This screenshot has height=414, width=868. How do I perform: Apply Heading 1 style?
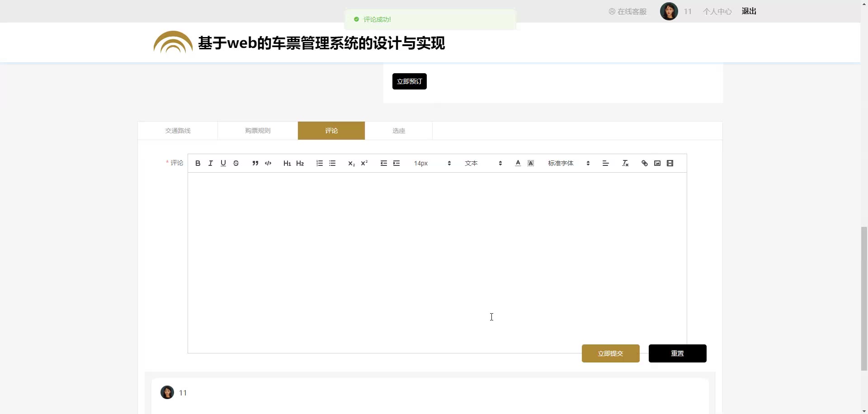point(287,163)
